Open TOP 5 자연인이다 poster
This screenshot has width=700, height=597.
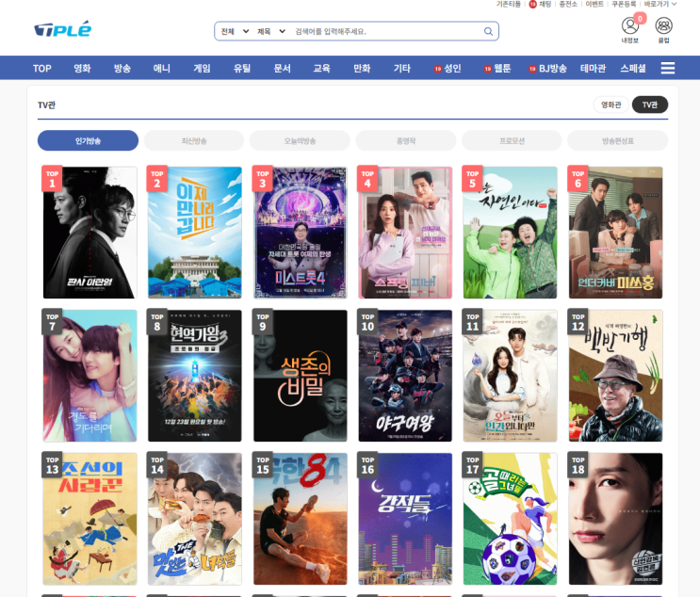[x=511, y=233]
